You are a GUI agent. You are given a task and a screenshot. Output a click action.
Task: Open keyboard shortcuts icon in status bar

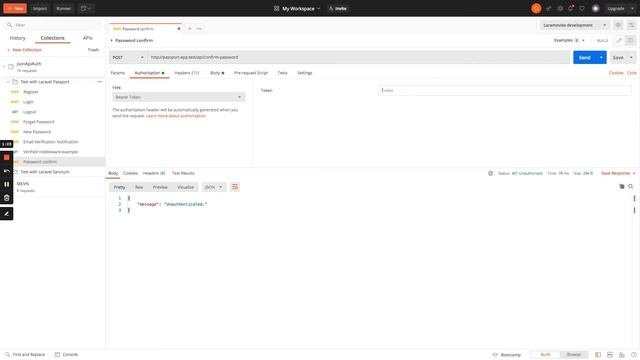click(x=622, y=355)
